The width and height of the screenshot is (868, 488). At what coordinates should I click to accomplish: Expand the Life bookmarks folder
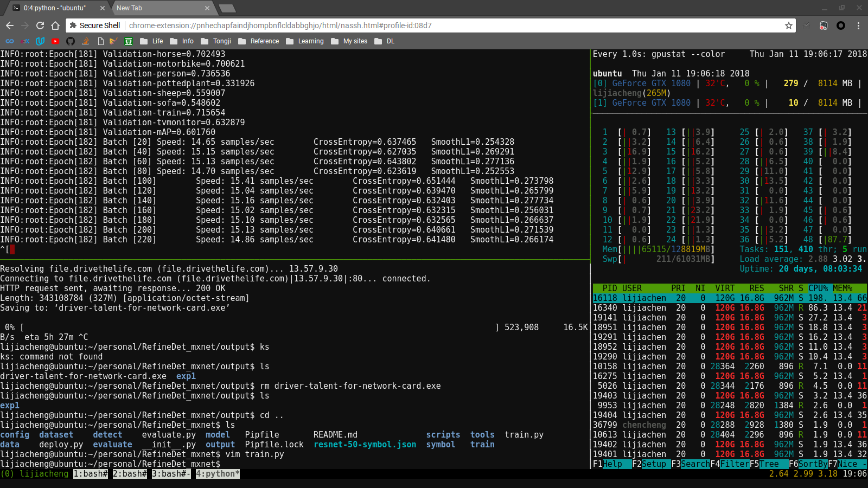151,41
